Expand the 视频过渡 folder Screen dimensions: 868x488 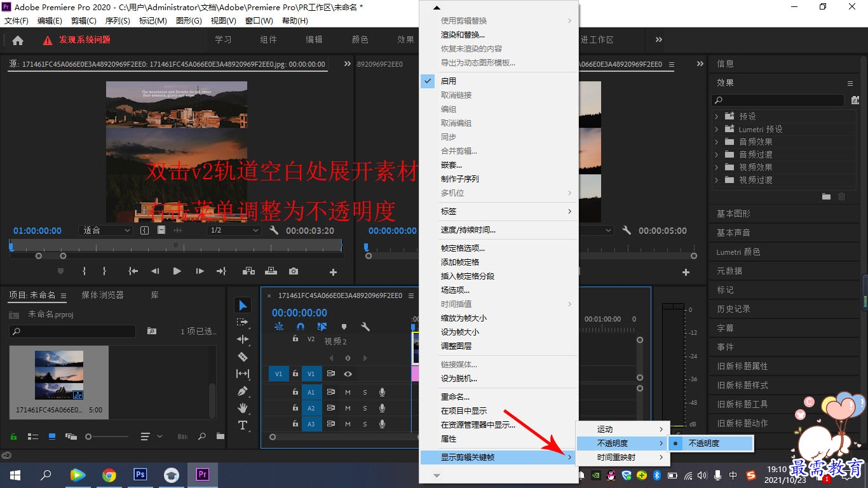point(717,180)
